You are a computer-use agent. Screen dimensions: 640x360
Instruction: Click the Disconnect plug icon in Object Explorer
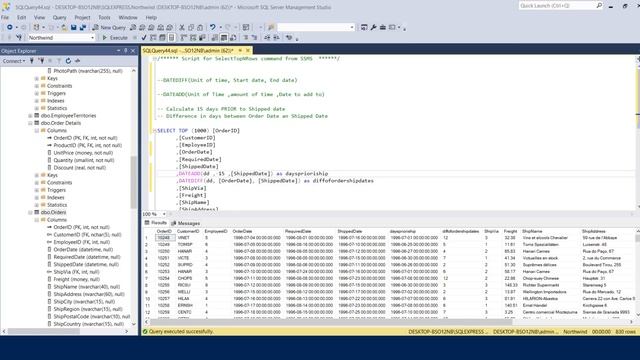(x=41, y=61)
